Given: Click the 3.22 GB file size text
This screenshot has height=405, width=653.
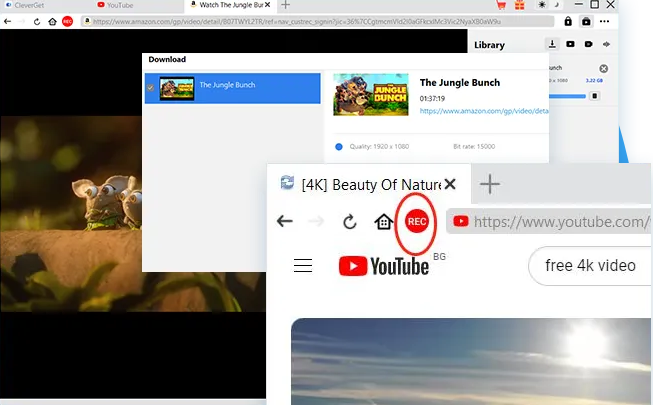Looking at the screenshot, I should pyautogui.click(x=594, y=80).
